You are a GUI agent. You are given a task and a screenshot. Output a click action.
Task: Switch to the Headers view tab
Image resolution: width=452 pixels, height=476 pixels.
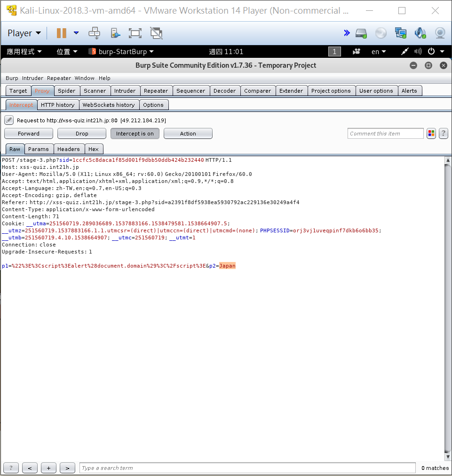[x=69, y=149]
